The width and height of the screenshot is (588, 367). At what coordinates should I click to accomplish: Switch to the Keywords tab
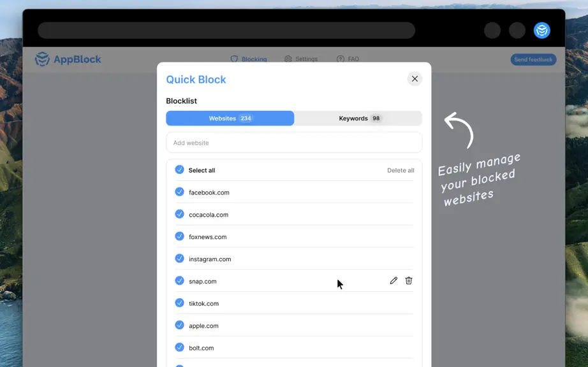click(x=358, y=119)
